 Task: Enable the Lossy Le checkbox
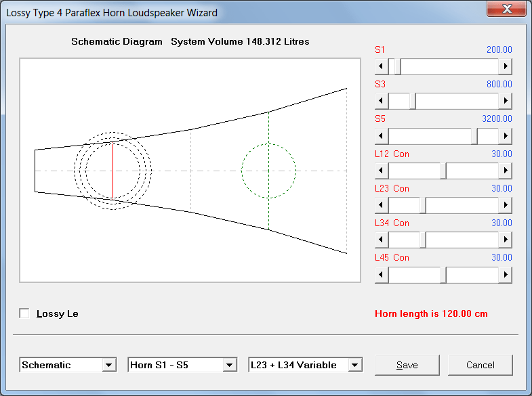24,313
